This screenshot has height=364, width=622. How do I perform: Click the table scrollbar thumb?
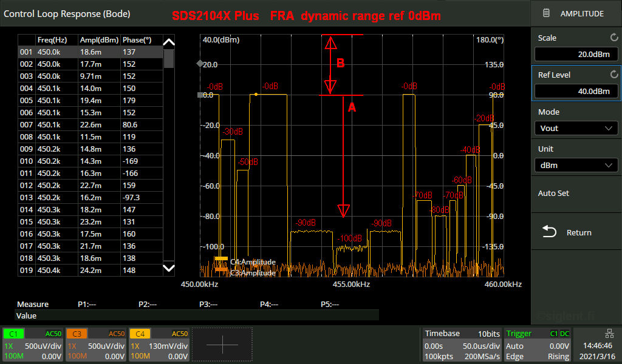(169, 59)
